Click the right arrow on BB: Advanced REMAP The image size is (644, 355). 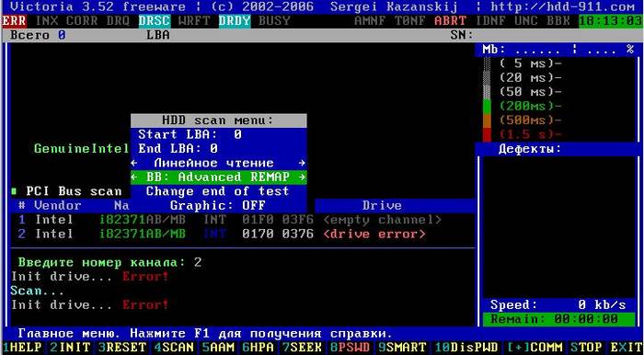click(303, 177)
